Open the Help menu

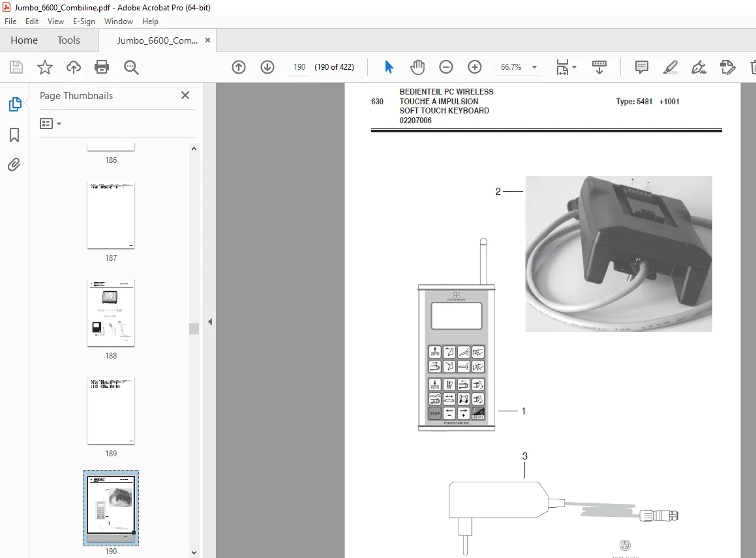tap(150, 22)
